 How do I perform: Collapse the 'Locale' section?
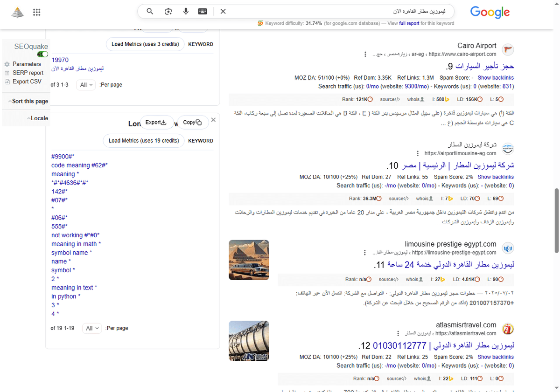pos(38,118)
